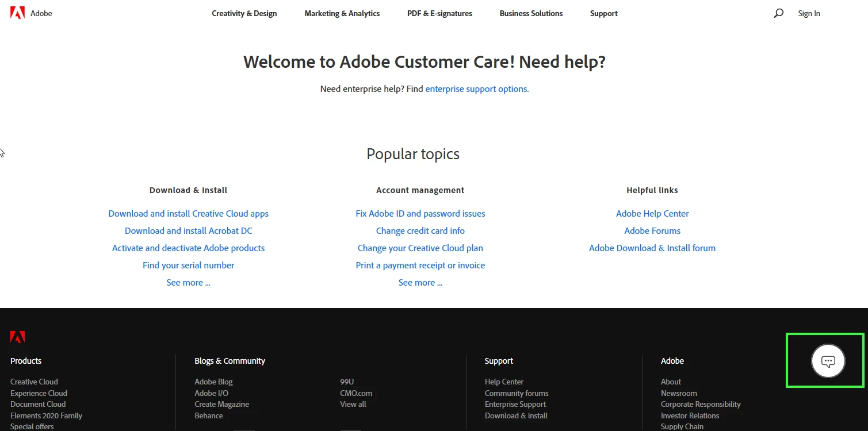Screen dimensions: 868x431
Task: Open Adobe Help Center link
Action: pyautogui.click(x=652, y=213)
